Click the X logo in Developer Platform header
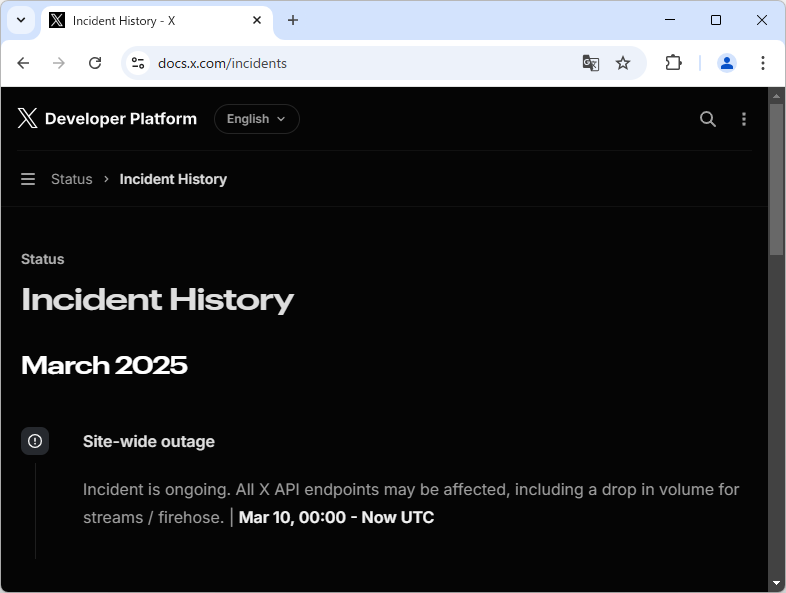Image resolution: width=786 pixels, height=593 pixels. pos(27,119)
